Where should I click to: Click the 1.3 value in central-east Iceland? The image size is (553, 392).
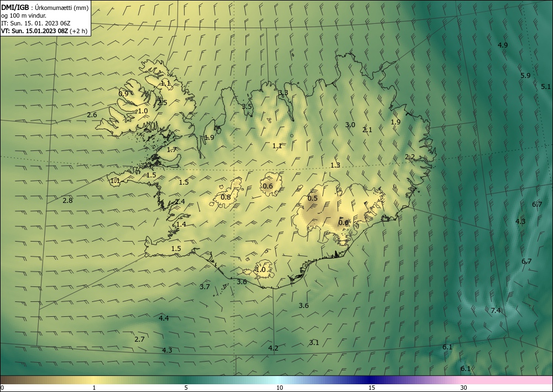[x=335, y=165]
